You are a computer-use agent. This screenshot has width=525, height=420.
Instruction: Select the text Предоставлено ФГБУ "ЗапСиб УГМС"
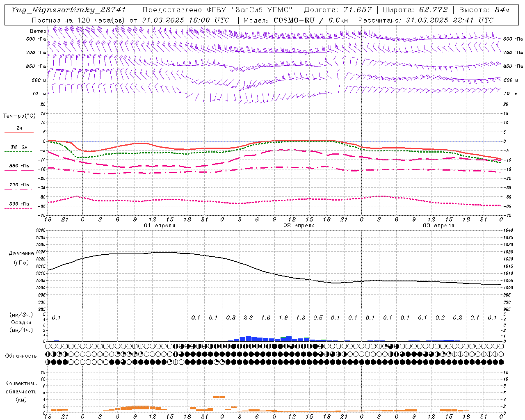point(217,10)
